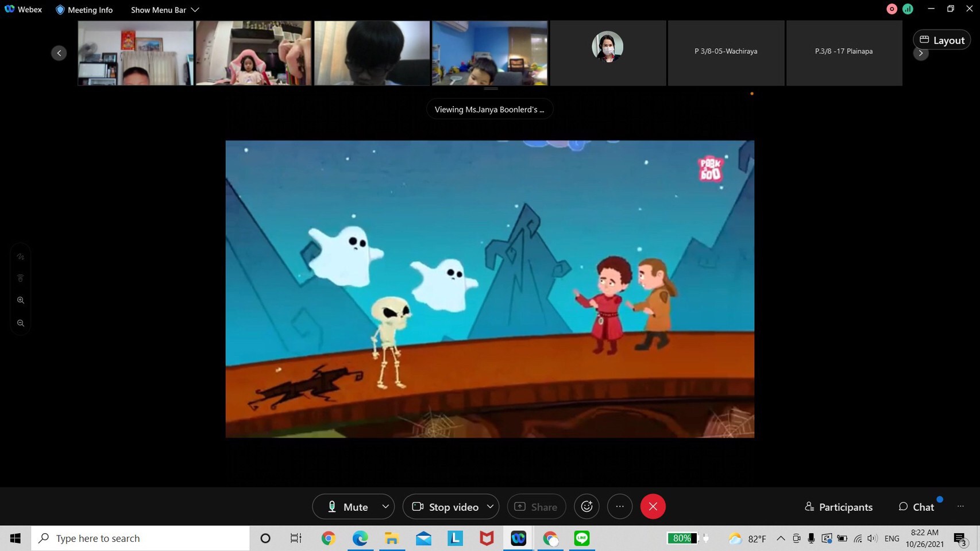Open Task View on the taskbar
Screen dimensions: 980x551
[296, 538]
